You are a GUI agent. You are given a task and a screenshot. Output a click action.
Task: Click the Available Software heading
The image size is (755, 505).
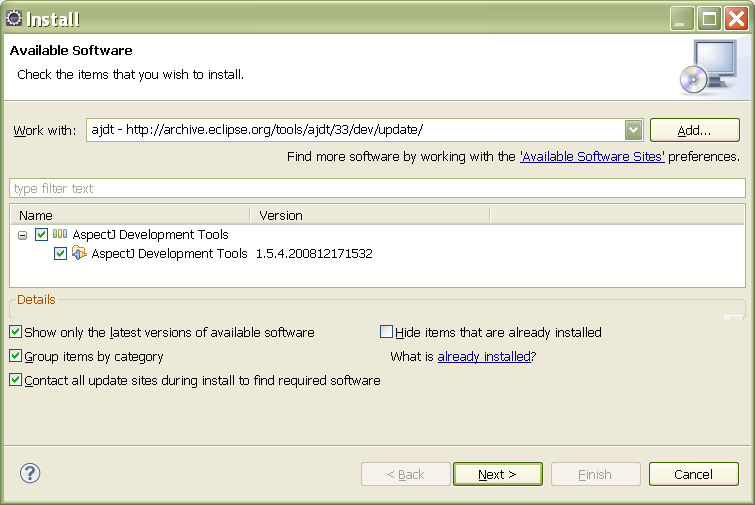pos(71,50)
